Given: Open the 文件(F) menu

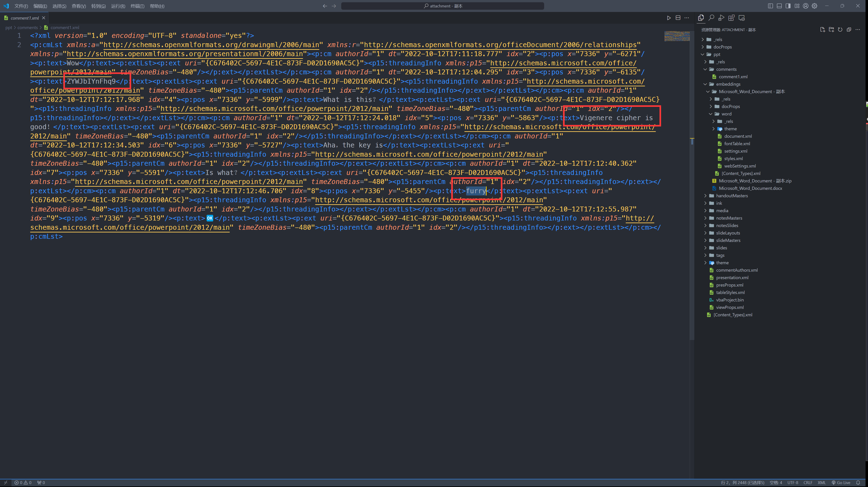Looking at the screenshot, I should pos(21,6).
